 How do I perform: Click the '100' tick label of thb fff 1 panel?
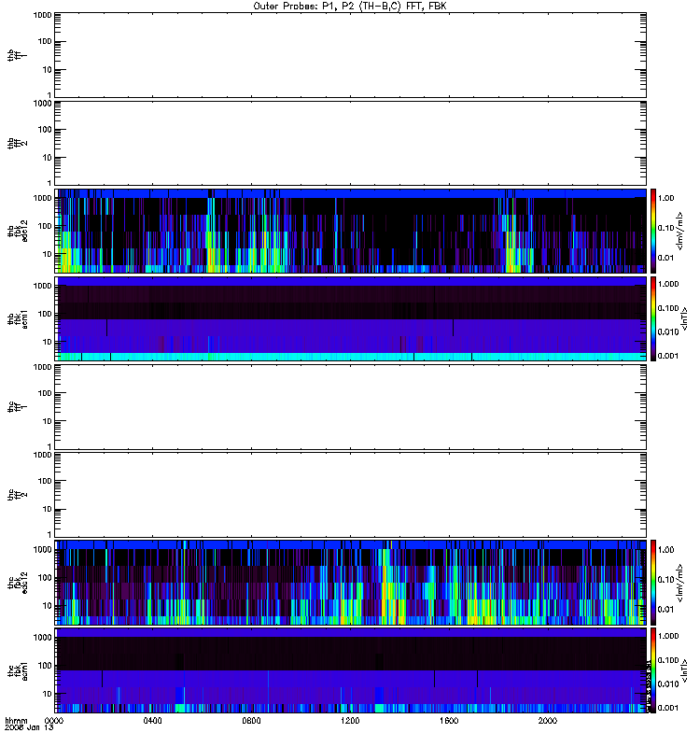(x=45, y=41)
